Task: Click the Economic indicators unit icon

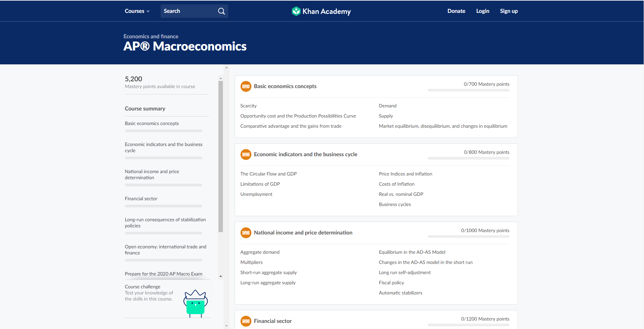Action: 246,155
